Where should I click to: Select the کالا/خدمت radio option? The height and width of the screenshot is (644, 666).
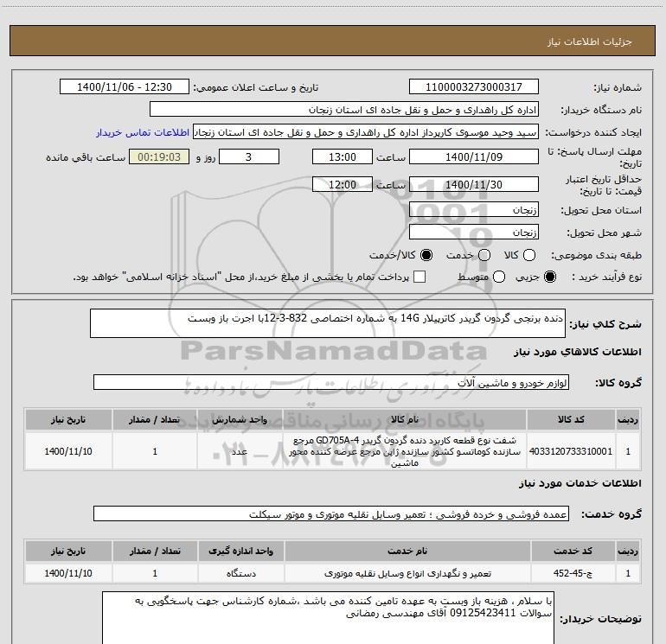coord(426,256)
